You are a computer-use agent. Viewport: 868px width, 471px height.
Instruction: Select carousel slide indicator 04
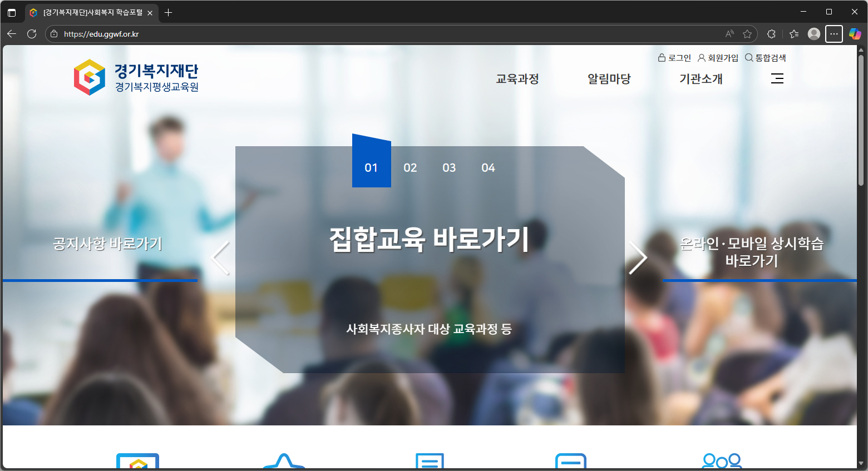pos(488,167)
